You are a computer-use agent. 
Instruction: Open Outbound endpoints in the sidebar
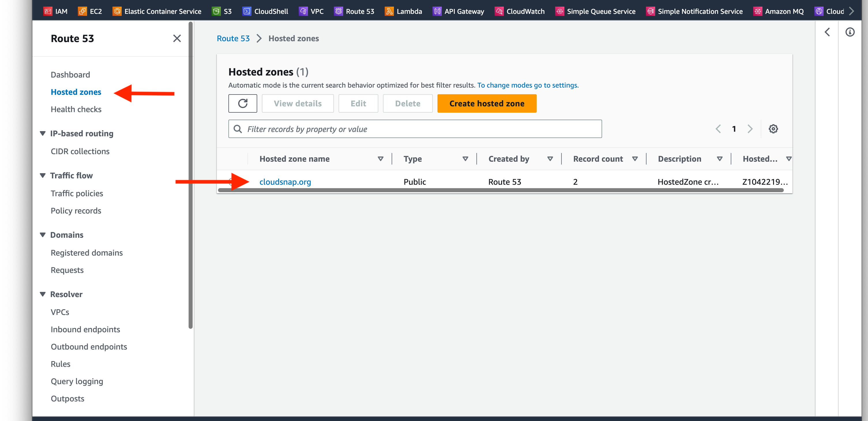coord(89,347)
